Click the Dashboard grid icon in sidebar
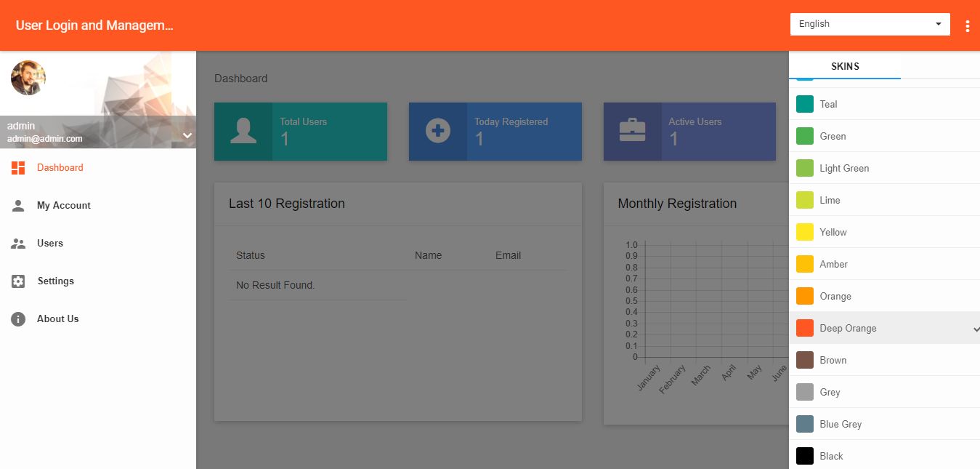The height and width of the screenshot is (469, 980). tap(18, 168)
